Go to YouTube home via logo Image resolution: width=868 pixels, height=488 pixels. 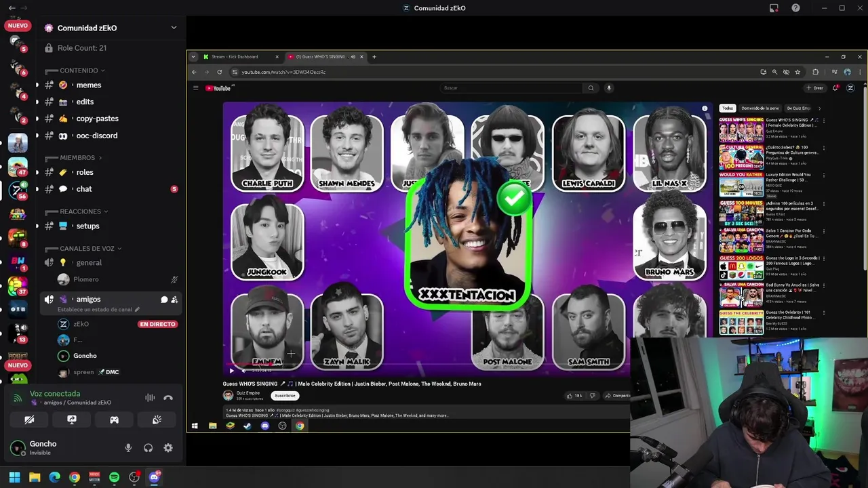(x=218, y=88)
